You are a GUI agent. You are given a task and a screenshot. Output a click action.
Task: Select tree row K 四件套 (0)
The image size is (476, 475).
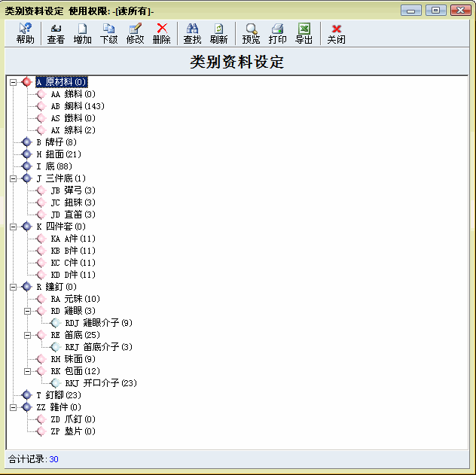pyautogui.click(x=61, y=227)
